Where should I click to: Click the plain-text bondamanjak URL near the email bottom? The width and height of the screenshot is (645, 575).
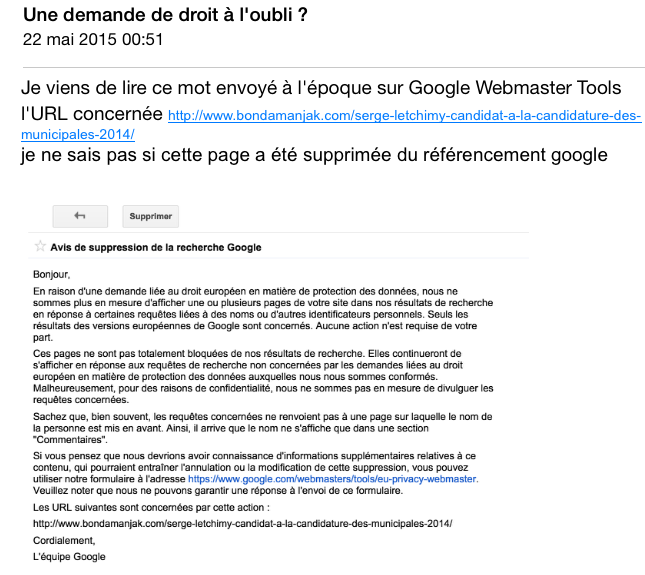point(243,524)
